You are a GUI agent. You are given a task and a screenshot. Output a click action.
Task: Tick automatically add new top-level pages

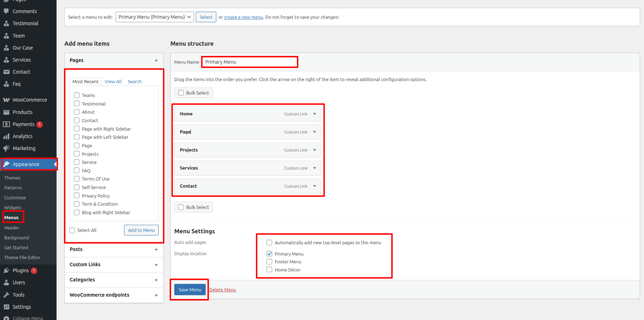pyautogui.click(x=269, y=243)
